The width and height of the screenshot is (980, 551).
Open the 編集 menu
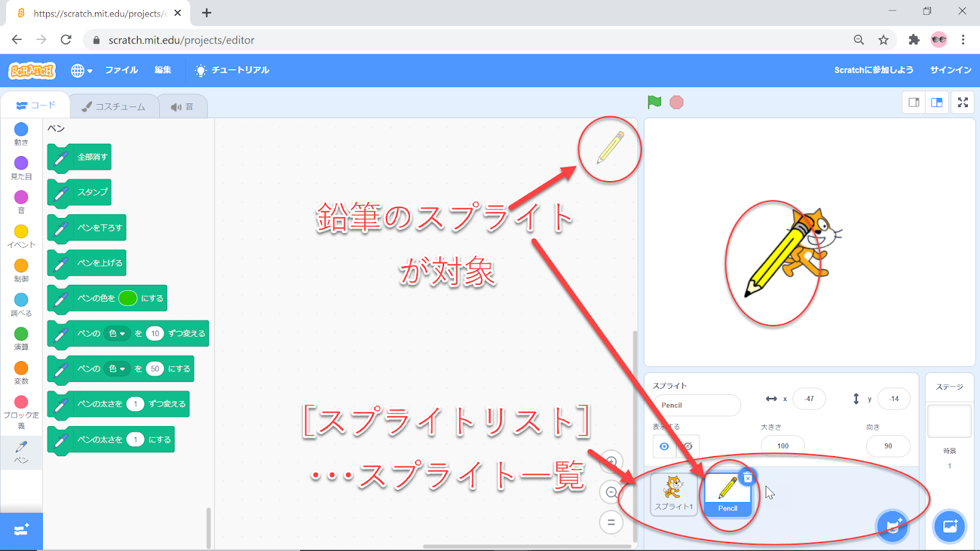[163, 70]
